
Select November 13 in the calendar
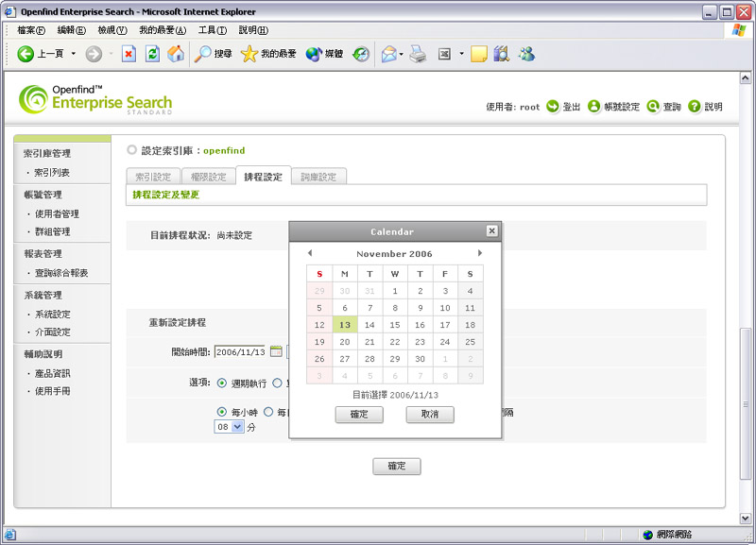click(x=345, y=325)
